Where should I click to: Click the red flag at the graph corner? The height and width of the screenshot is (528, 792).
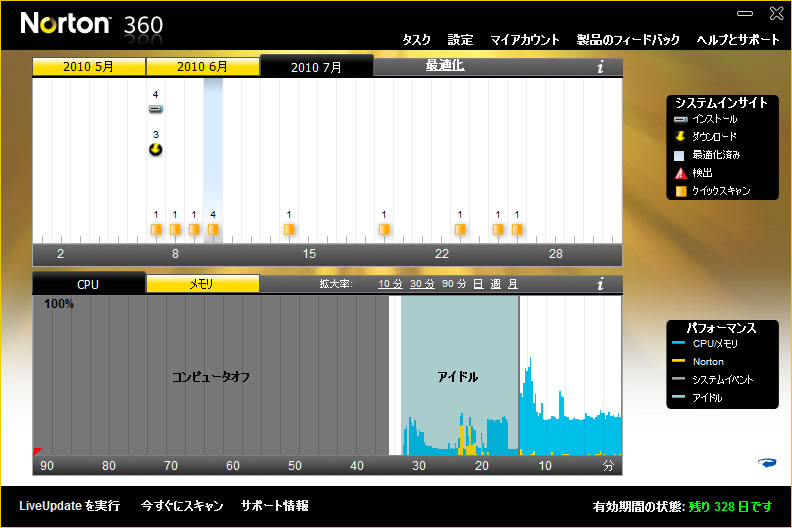click(x=37, y=452)
